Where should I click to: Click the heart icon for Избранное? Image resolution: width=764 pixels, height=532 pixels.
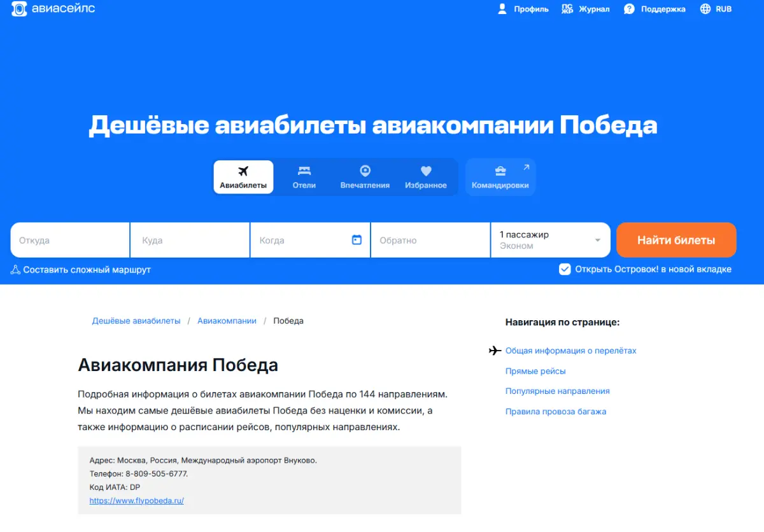(426, 171)
